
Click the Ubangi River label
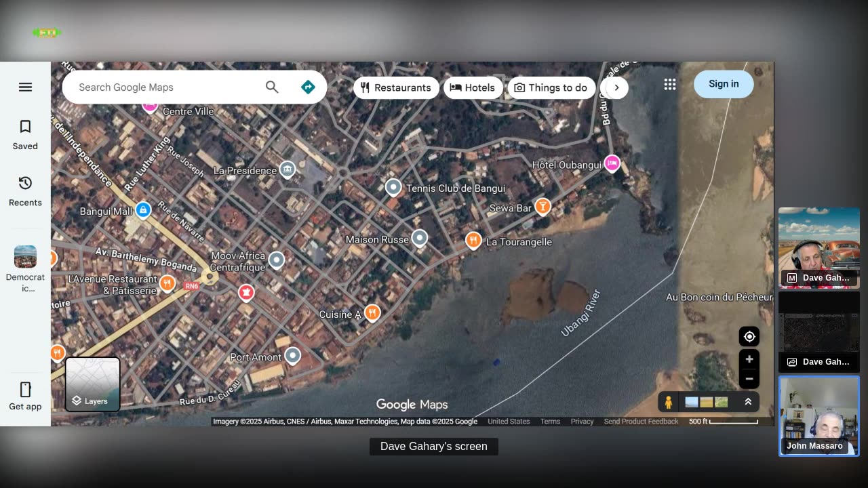point(581,313)
